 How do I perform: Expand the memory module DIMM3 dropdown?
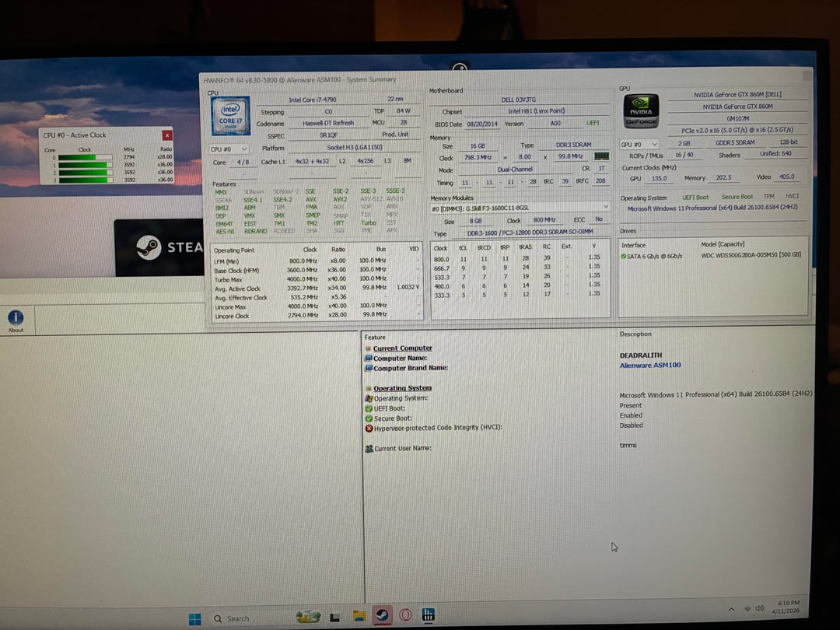coord(605,208)
